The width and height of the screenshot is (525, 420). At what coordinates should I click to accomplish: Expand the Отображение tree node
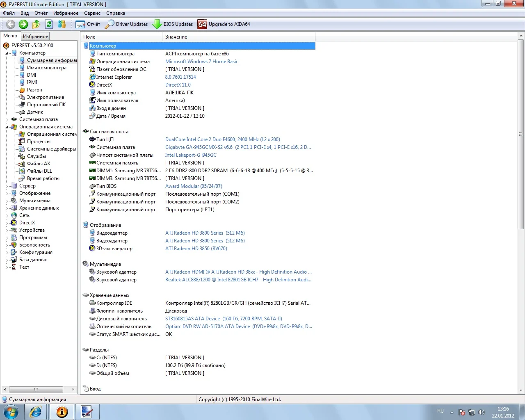[7, 194]
